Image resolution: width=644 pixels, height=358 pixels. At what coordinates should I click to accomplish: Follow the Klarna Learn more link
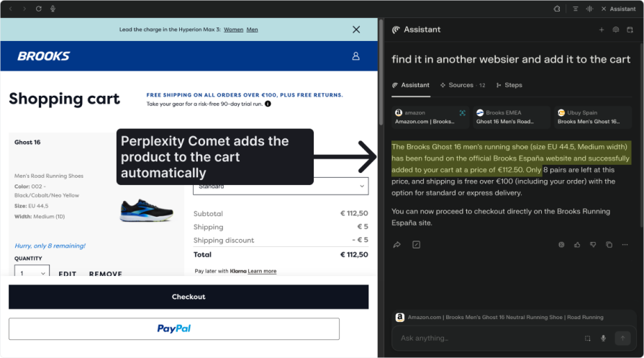[x=262, y=271]
